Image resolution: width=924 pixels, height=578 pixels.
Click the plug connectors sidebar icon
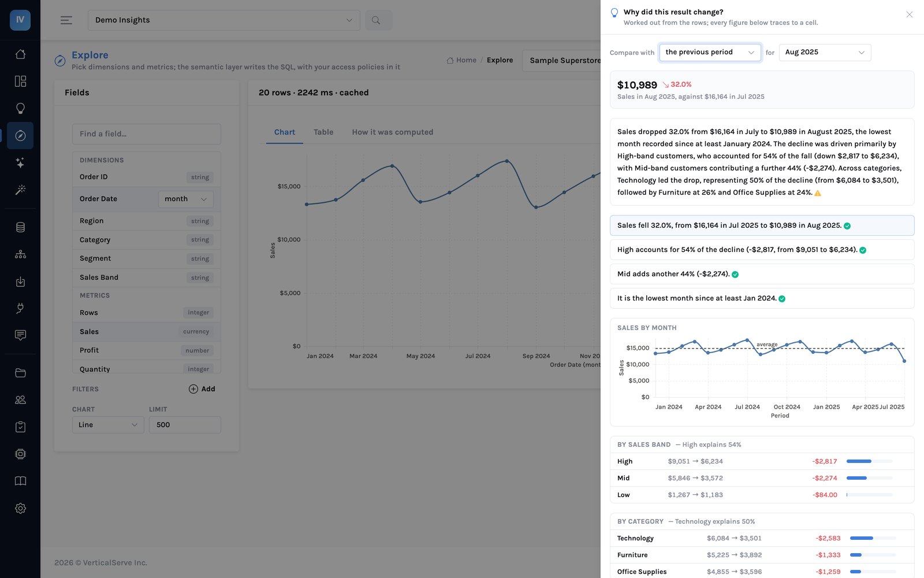pos(20,309)
